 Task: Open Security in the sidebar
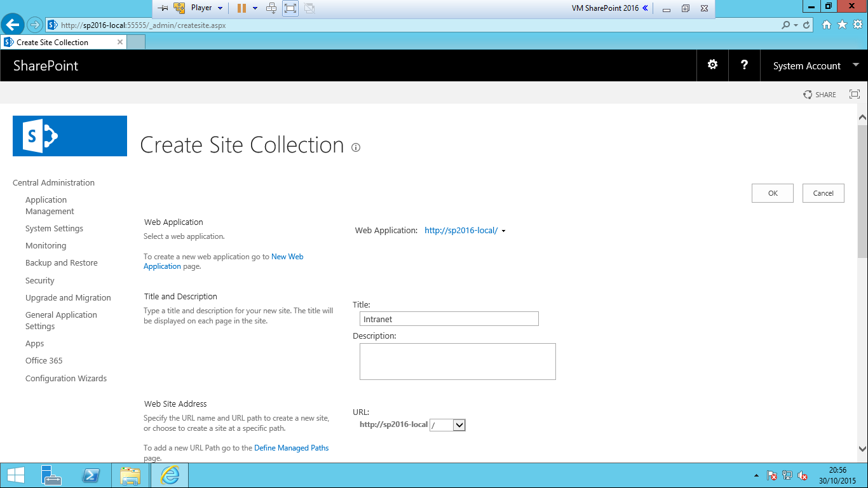point(40,280)
